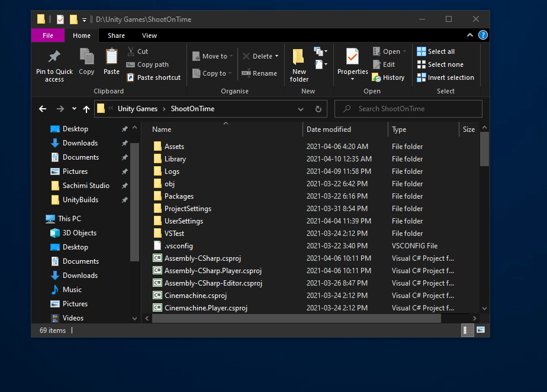547x392 pixels.
Task: Sort by Date modified column
Action: coord(345,129)
